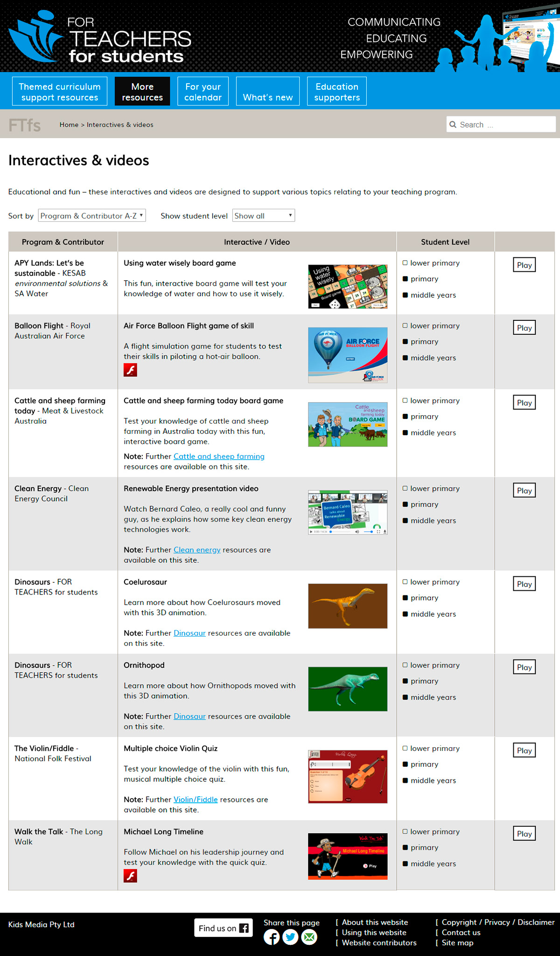The image size is (560, 956).
Task: Play the Michael Long Timeline
Action: point(524,834)
